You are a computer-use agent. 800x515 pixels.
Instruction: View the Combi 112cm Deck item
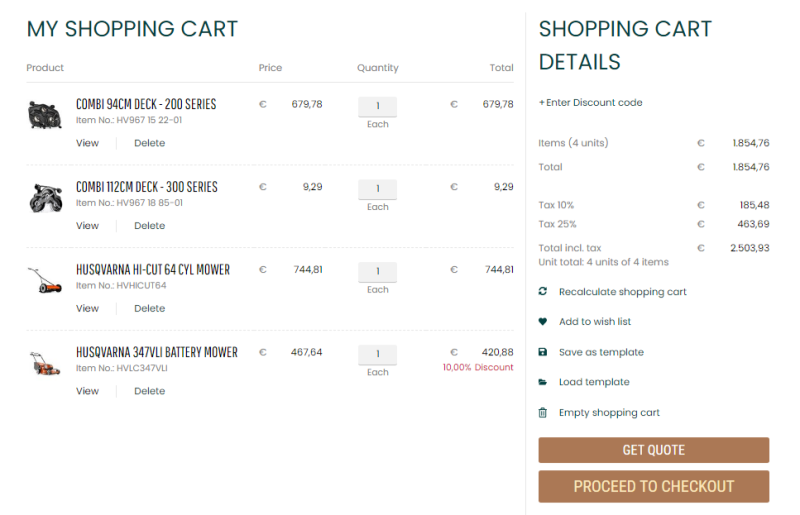(x=87, y=226)
